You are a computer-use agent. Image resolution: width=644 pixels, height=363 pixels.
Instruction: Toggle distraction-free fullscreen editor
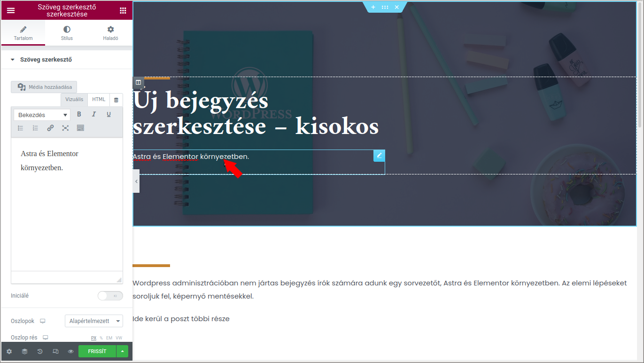pos(65,128)
